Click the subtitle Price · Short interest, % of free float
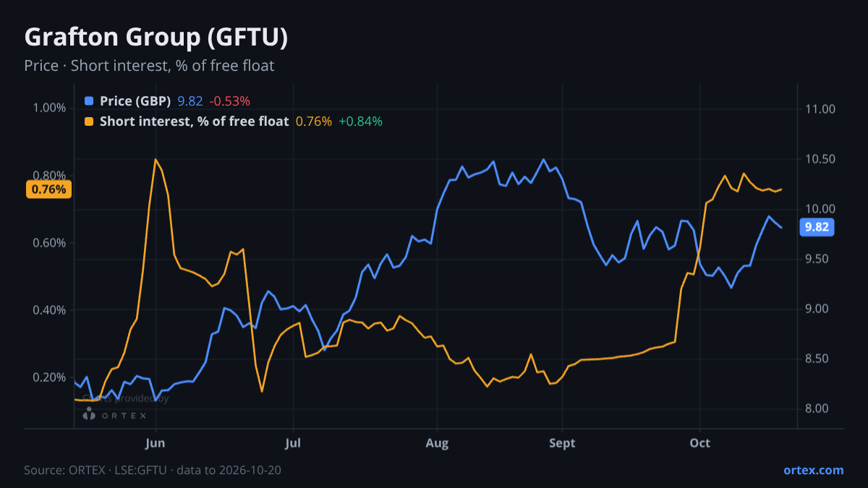The height and width of the screenshot is (488, 868). [149, 66]
